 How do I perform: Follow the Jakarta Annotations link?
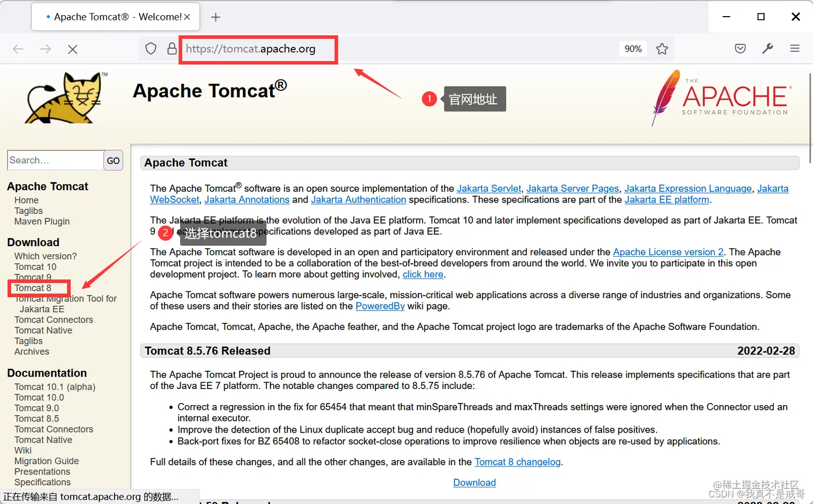pyautogui.click(x=247, y=200)
